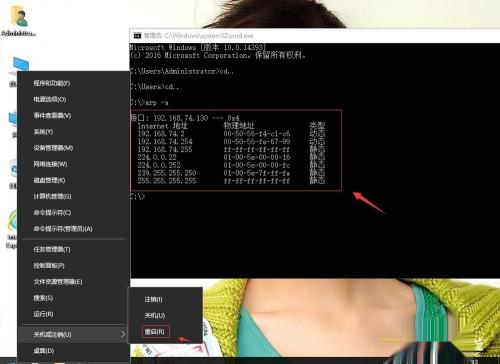The width and height of the screenshot is (500, 364).
Task: Click the 239.255.255.250 address entry
Action: click(x=167, y=173)
